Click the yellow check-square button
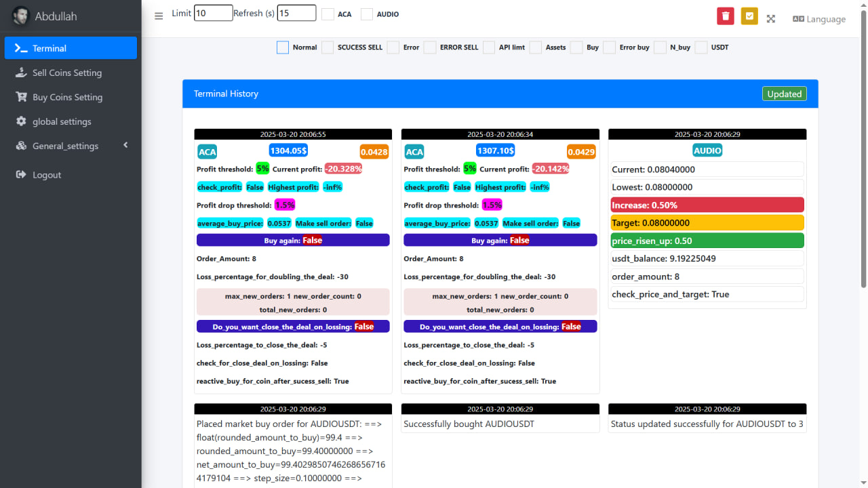 (x=749, y=16)
